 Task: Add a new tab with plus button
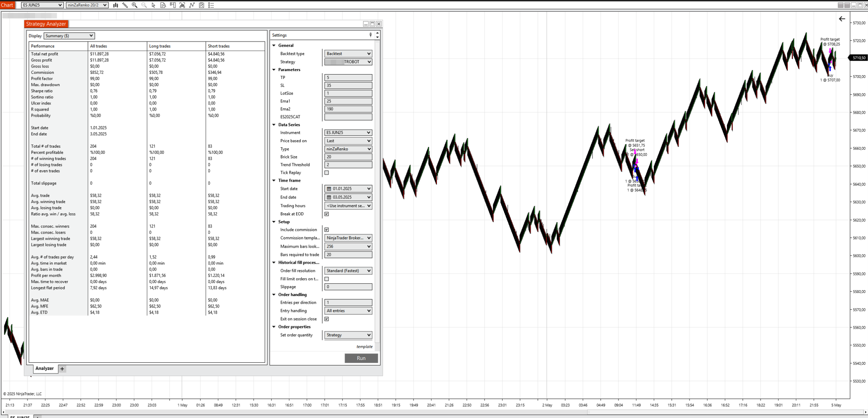coord(62,369)
